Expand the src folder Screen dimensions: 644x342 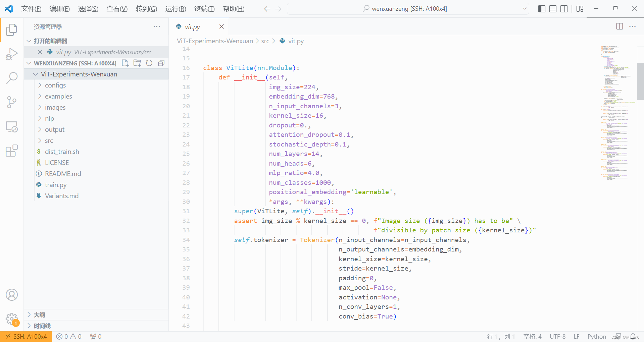click(40, 140)
